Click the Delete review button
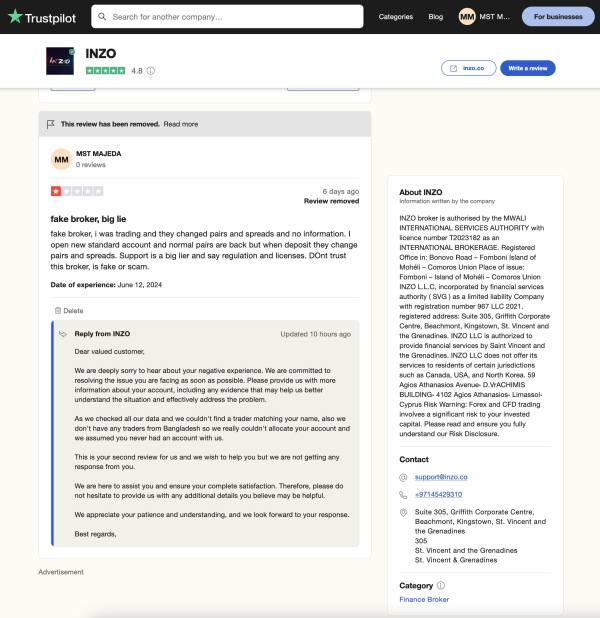Viewport: 600px width, 618px height. pyautogui.click(x=69, y=311)
